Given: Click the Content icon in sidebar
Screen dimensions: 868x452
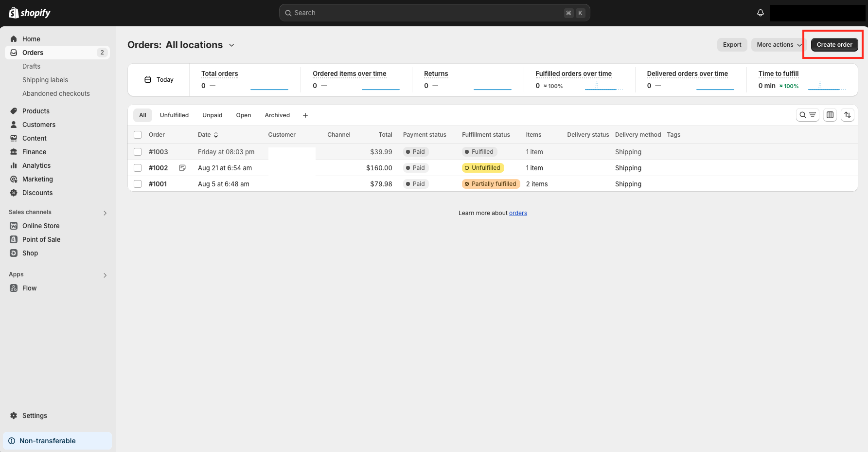Looking at the screenshot, I should [x=14, y=138].
